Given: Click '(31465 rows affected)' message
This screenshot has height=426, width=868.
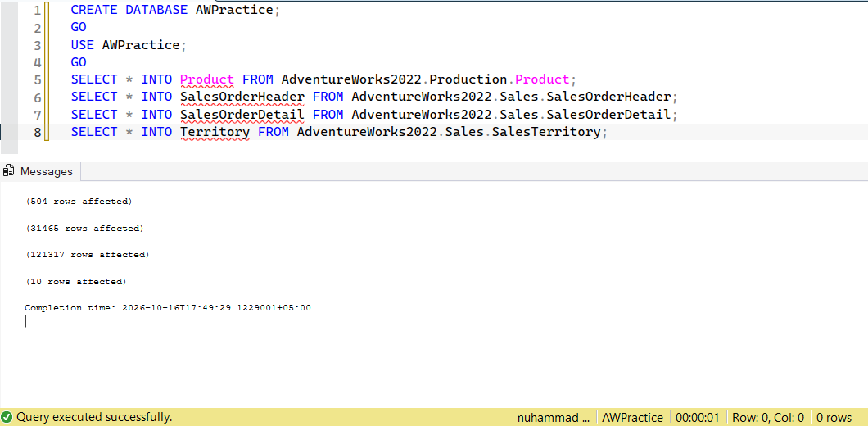Looking at the screenshot, I should (x=84, y=229).
